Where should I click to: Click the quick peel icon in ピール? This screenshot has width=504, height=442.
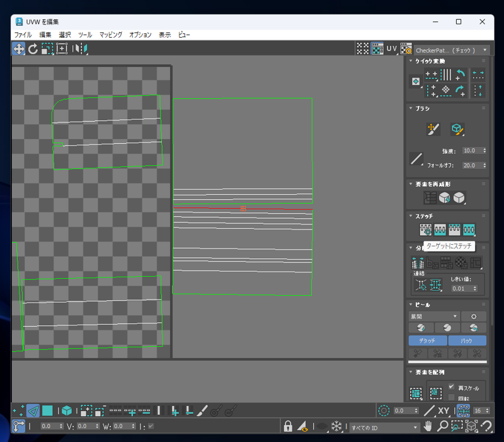click(x=421, y=328)
